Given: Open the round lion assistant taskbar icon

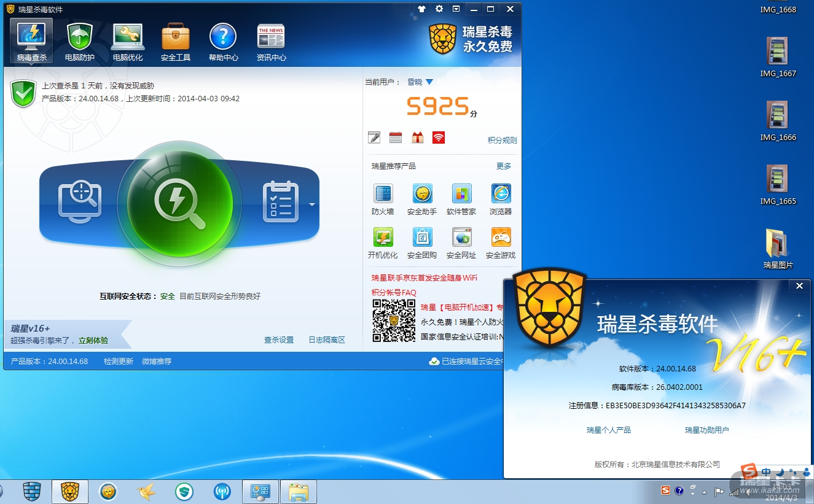Looking at the screenshot, I should click(x=109, y=492).
